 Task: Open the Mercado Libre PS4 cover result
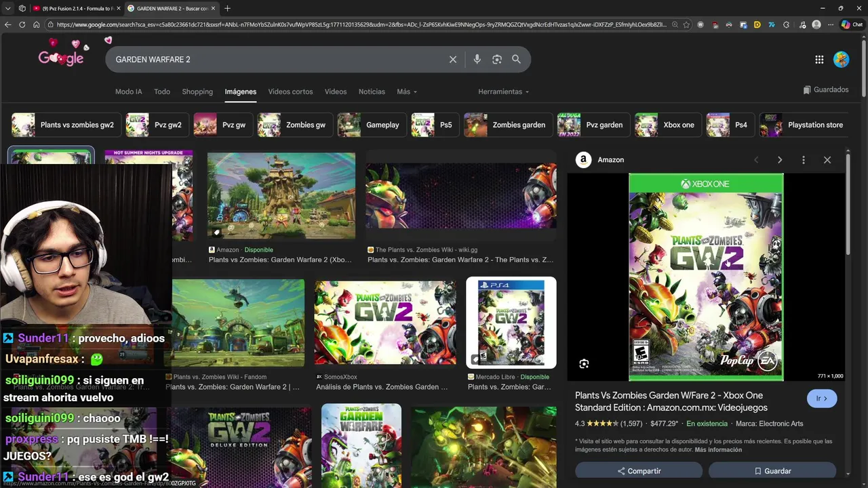click(511, 323)
